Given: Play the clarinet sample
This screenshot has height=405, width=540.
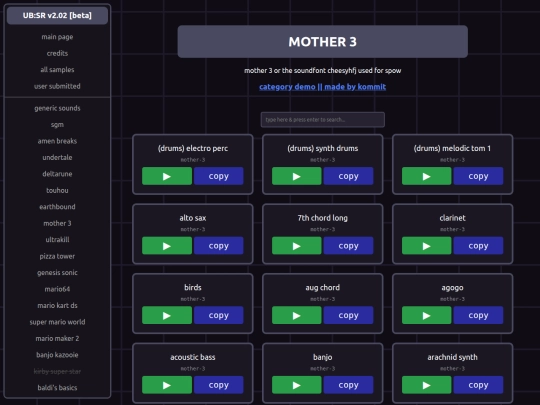Looking at the screenshot, I should [x=427, y=246].
